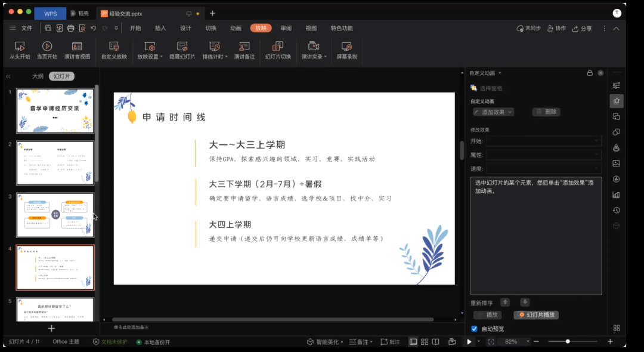Switch to slide sorter view in status bar

(424, 342)
